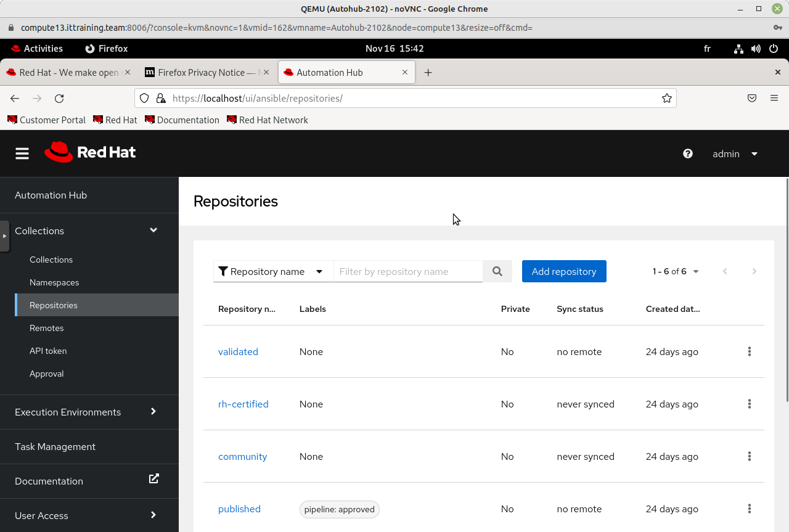The image size is (789, 532).
Task: Click the Filter by repository name field
Action: (408, 271)
